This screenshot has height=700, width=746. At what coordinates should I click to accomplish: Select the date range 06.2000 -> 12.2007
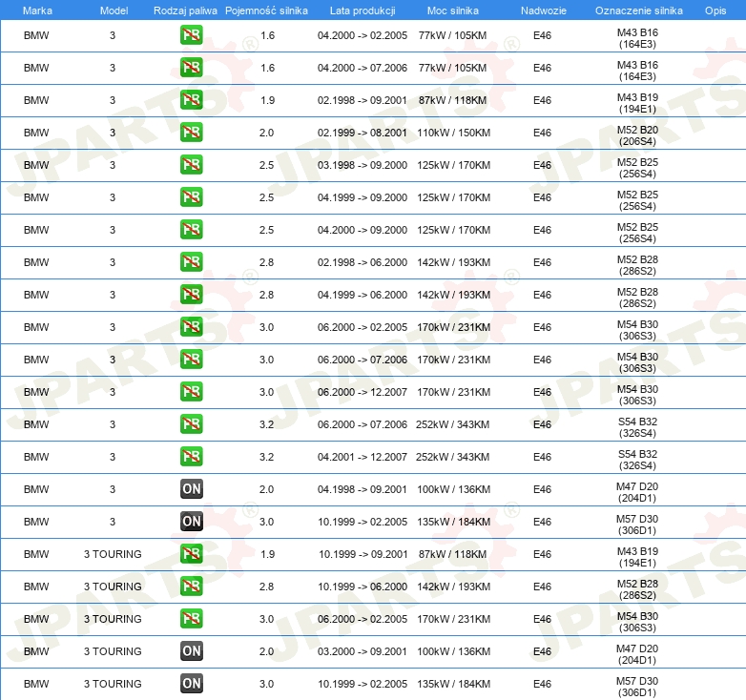click(x=363, y=392)
